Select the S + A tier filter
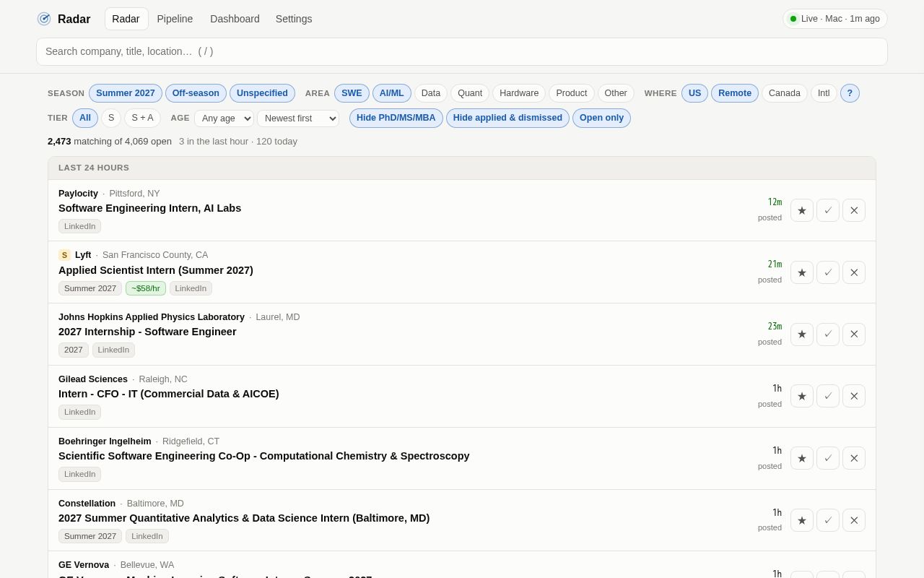 [x=142, y=118]
